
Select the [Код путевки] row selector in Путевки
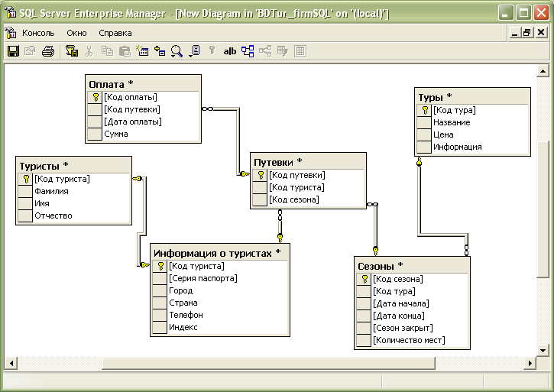[260, 175]
